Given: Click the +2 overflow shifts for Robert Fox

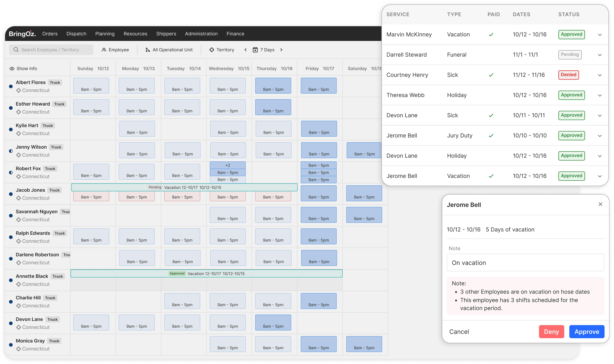Looking at the screenshot, I should tap(228, 165).
